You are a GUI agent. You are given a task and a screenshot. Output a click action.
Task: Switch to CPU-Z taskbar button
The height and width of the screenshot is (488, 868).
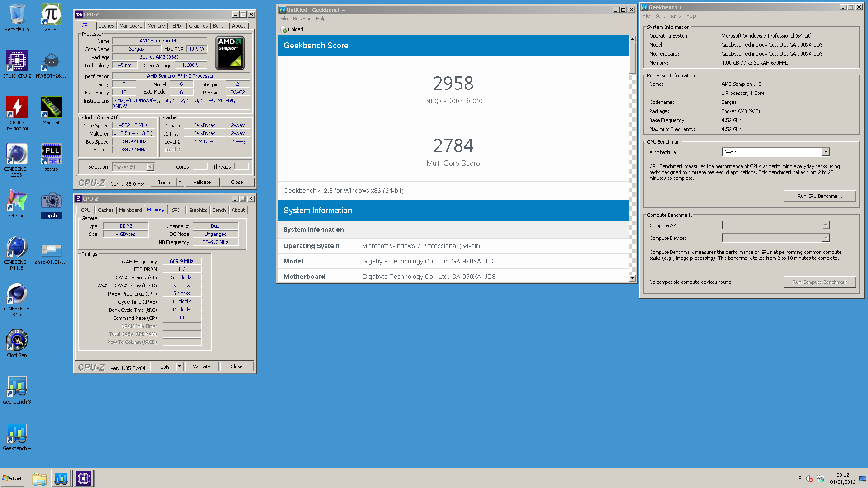point(84,479)
